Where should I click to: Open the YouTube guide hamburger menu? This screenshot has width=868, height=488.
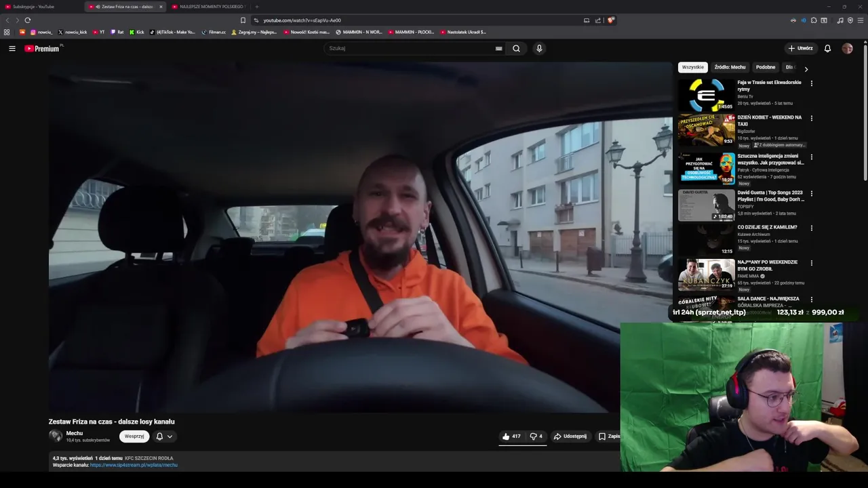tap(12, 48)
